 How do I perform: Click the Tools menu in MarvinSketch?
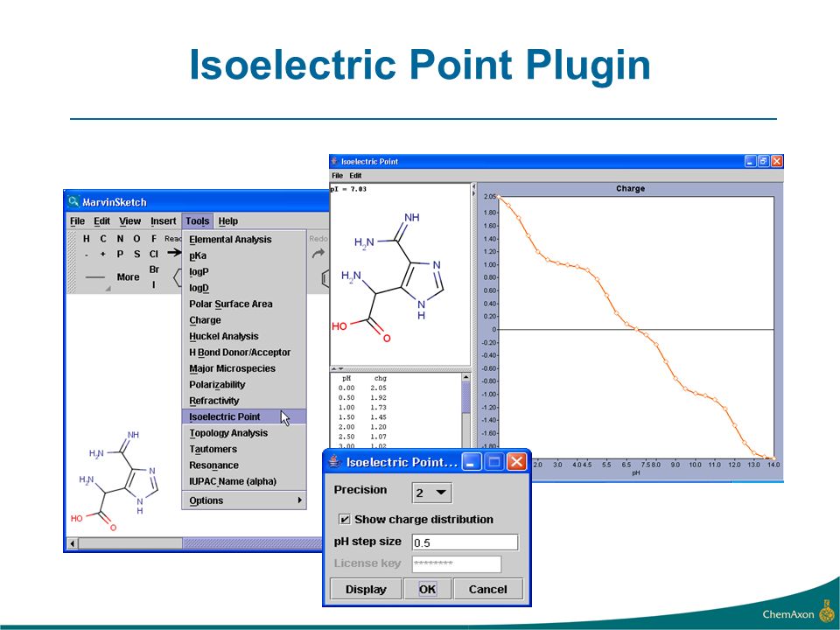click(197, 220)
